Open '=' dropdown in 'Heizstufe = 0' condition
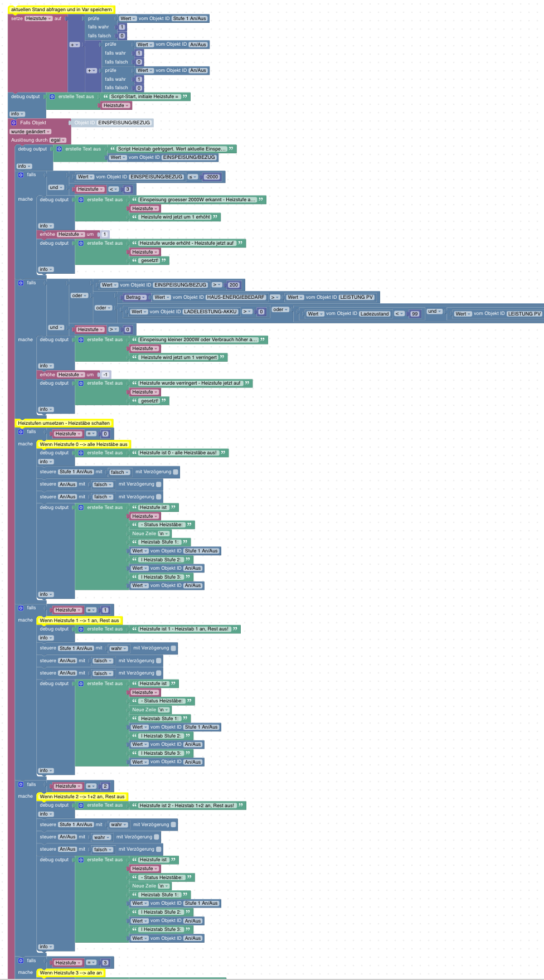This screenshot has width=544, height=980. pos(91,434)
